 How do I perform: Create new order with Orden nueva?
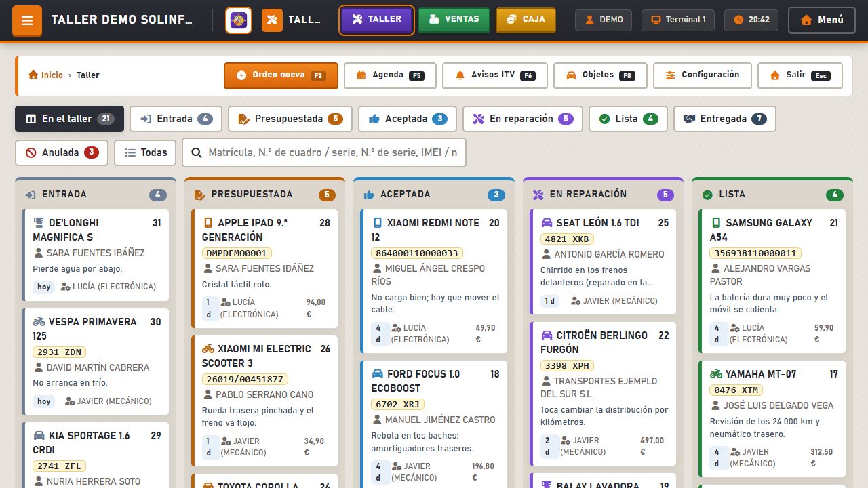coord(281,75)
